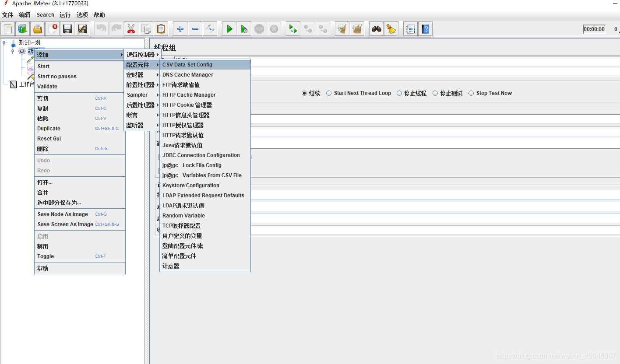Click the Search binoculars icon

pyautogui.click(x=376, y=29)
